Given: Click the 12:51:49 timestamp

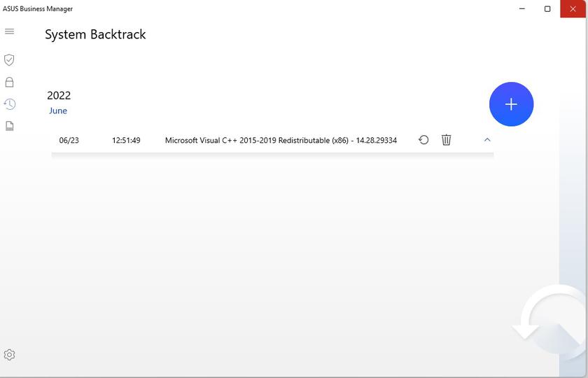Looking at the screenshot, I should [126, 140].
